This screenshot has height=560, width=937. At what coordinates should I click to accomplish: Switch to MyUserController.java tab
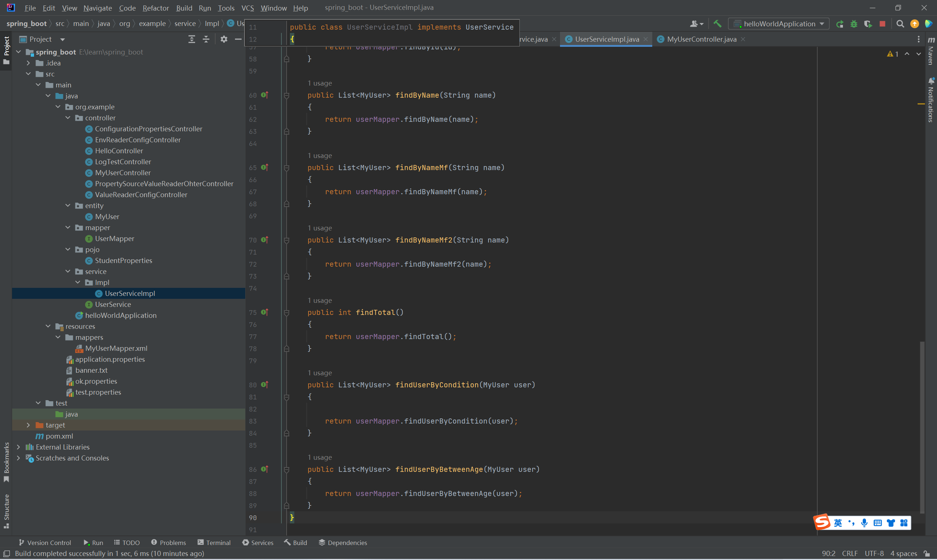click(701, 39)
